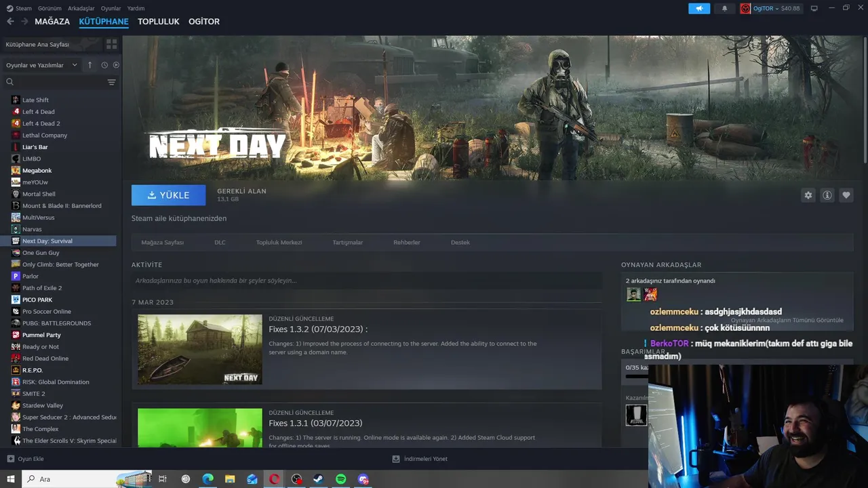This screenshot has height=488, width=868.
Task: Show recent games clock icon
Action: click(104, 65)
